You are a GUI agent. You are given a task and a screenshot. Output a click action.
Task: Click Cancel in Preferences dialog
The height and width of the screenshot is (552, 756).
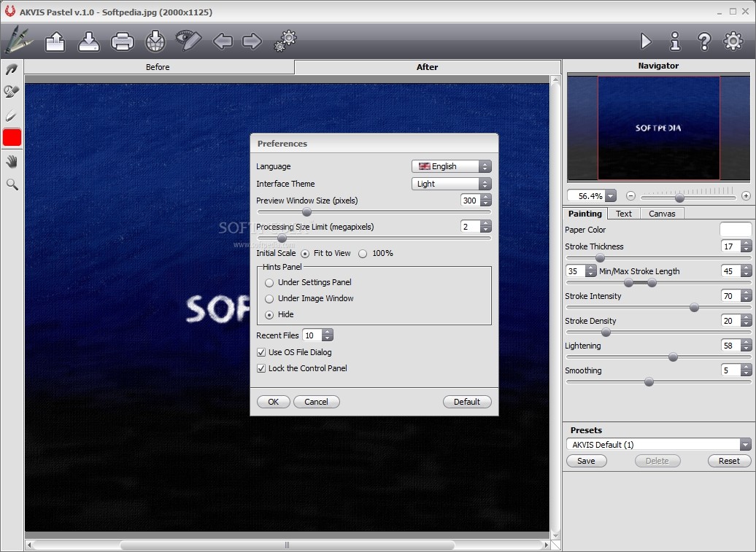316,402
